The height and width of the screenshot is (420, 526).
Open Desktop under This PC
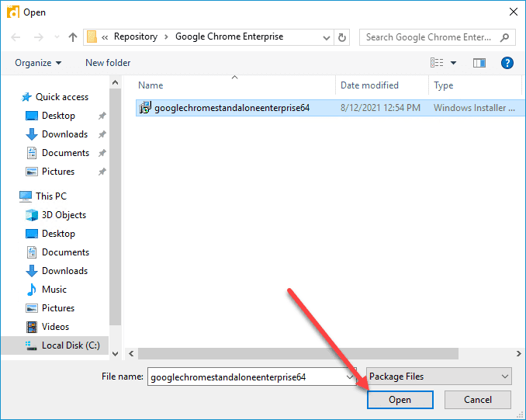[x=50, y=234]
